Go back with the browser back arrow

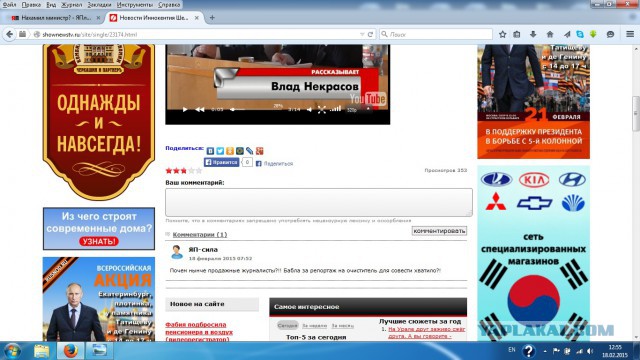(x=9, y=34)
